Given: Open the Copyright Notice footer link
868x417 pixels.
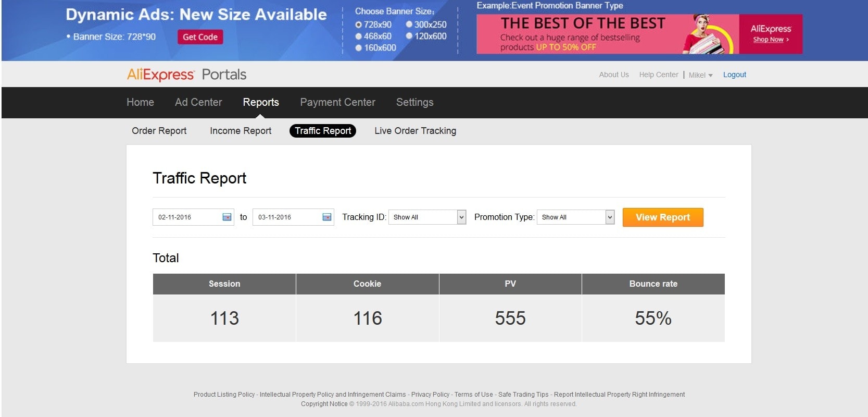Looking at the screenshot, I should coord(324,404).
